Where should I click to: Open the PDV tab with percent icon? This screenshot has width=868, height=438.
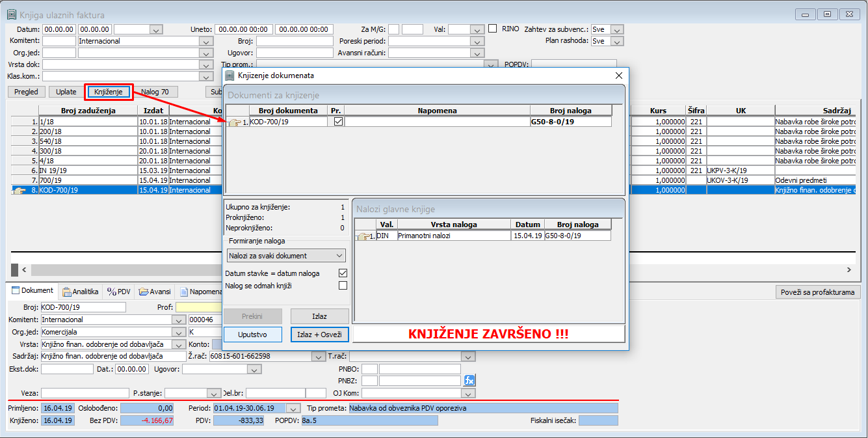click(119, 292)
